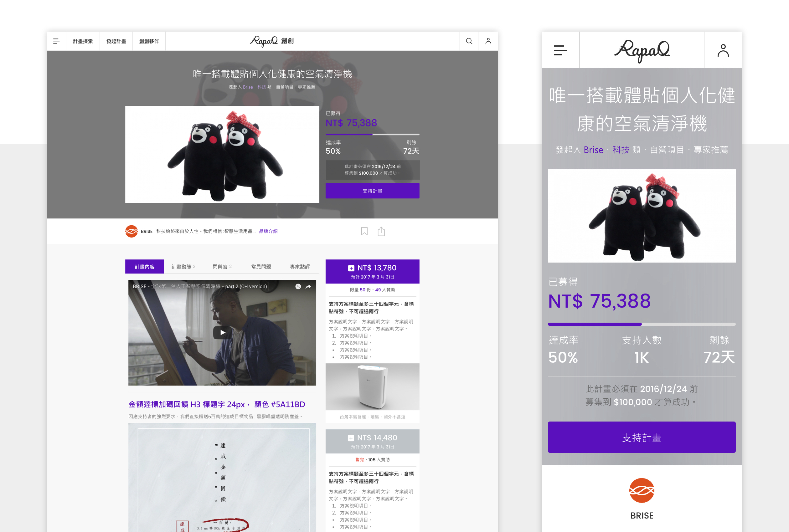789x532 pixels.
Task: Open the hamburger menu in the desktop header
Action: click(x=56, y=41)
